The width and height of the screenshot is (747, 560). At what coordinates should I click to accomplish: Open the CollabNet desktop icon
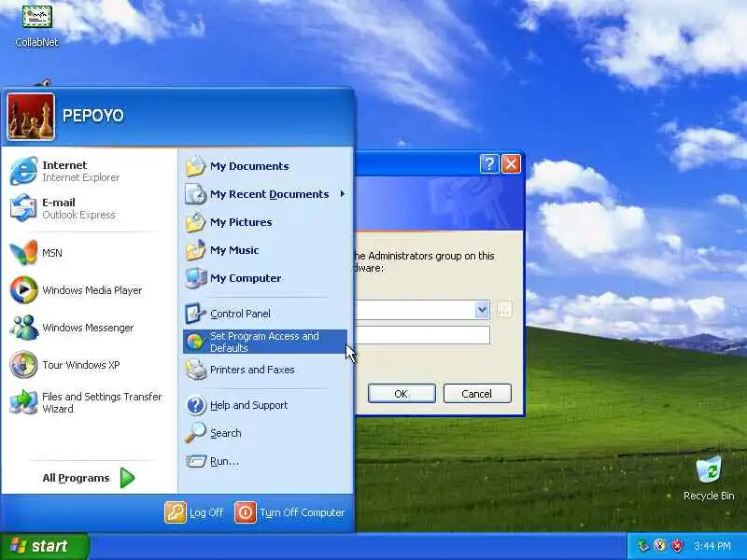(x=36, y=25)
